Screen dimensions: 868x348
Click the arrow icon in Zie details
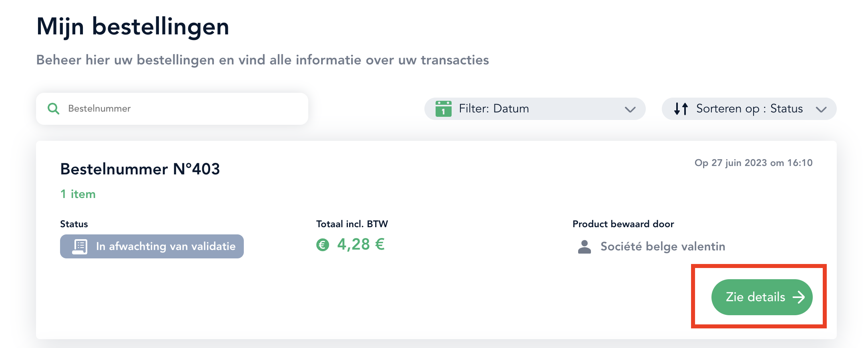799,297
